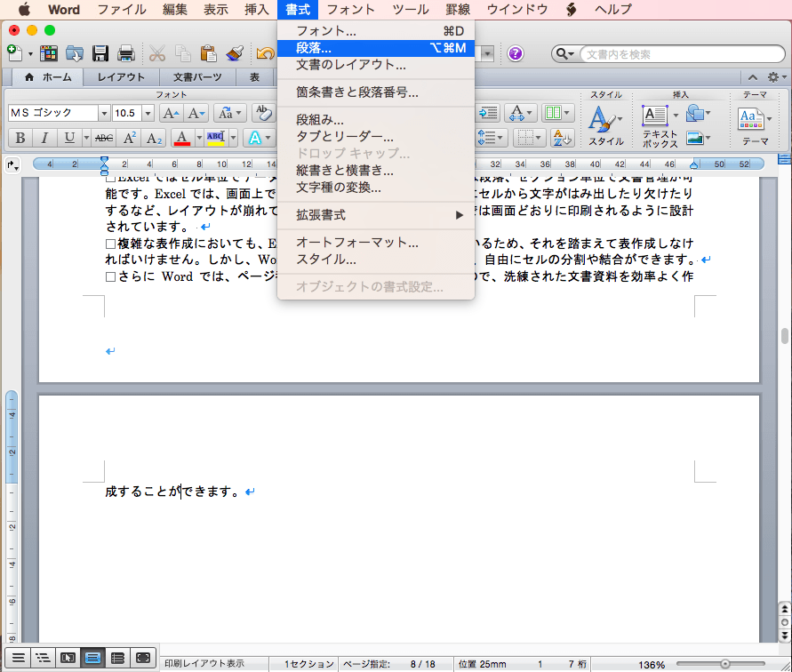The height and width of the screenshot is (672, 792).
Task: Click the Save floppy disk icon
Action: pos(100,53)
